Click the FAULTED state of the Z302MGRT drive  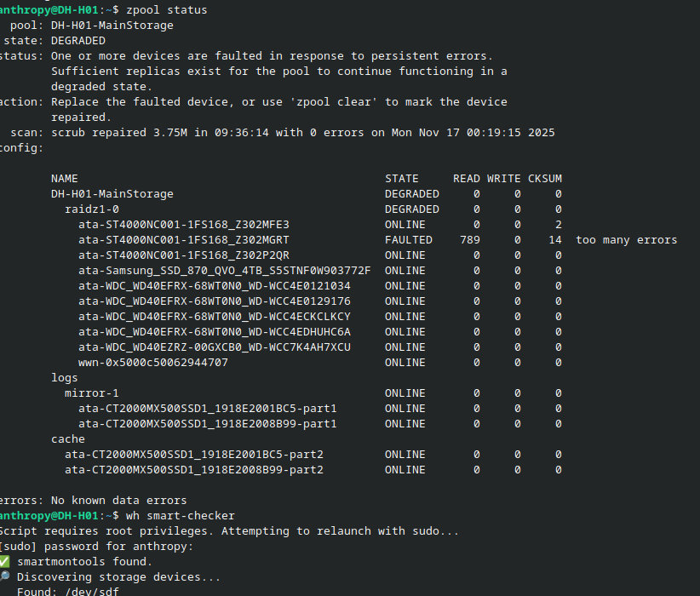409,240
